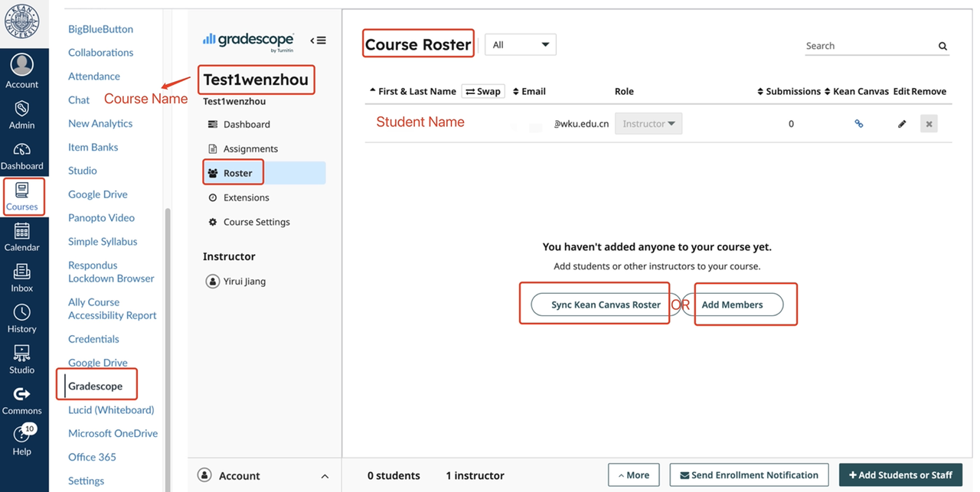Click the Course Roster heading
Viewport: 980px width, 492px height.
pos(418,44)
